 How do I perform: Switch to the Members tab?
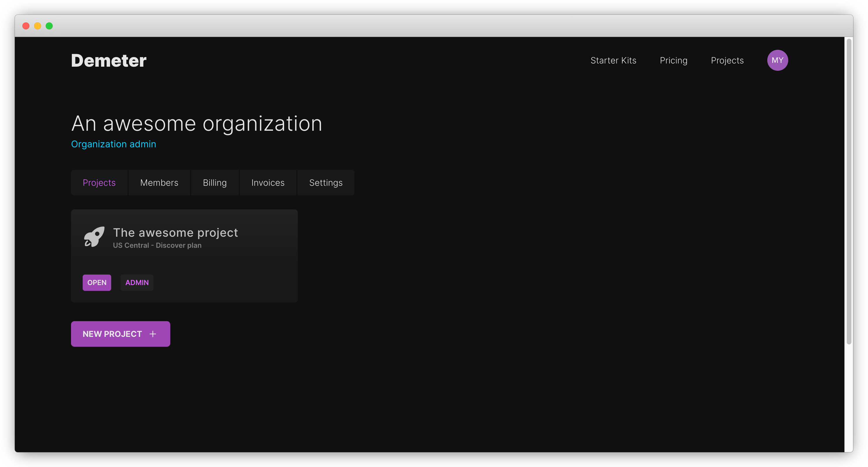159,183
